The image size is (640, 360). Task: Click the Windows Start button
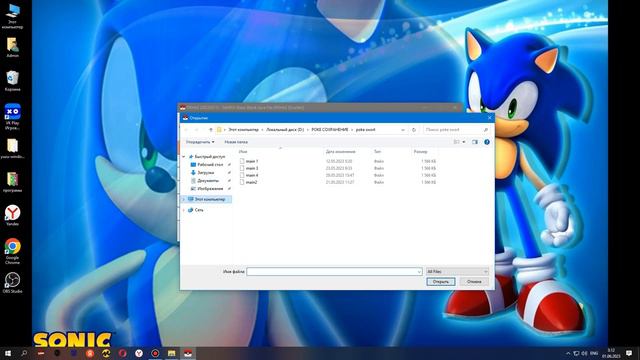(x=7, y=353)
